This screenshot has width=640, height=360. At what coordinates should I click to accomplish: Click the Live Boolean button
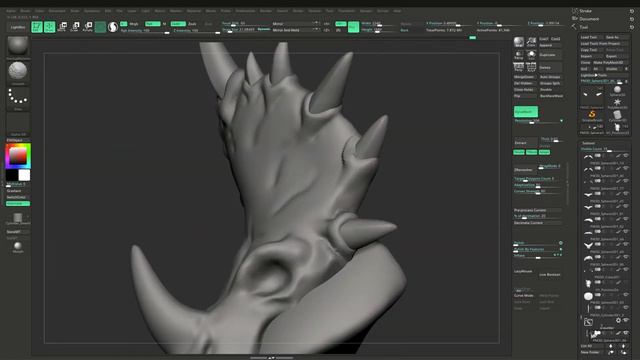click(x=549, y=275)
